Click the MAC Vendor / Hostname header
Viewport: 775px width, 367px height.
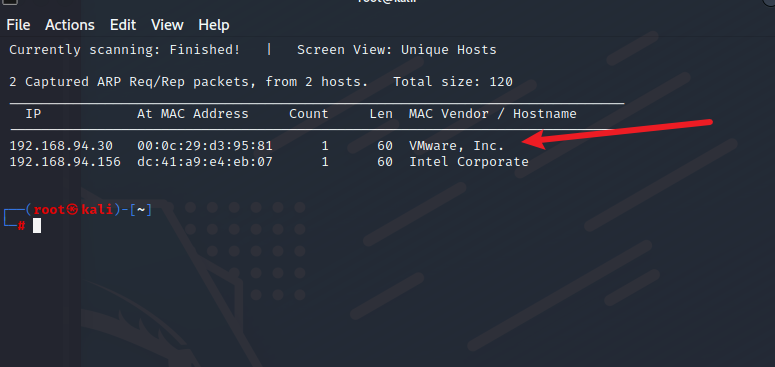click(x=493, y=114)
